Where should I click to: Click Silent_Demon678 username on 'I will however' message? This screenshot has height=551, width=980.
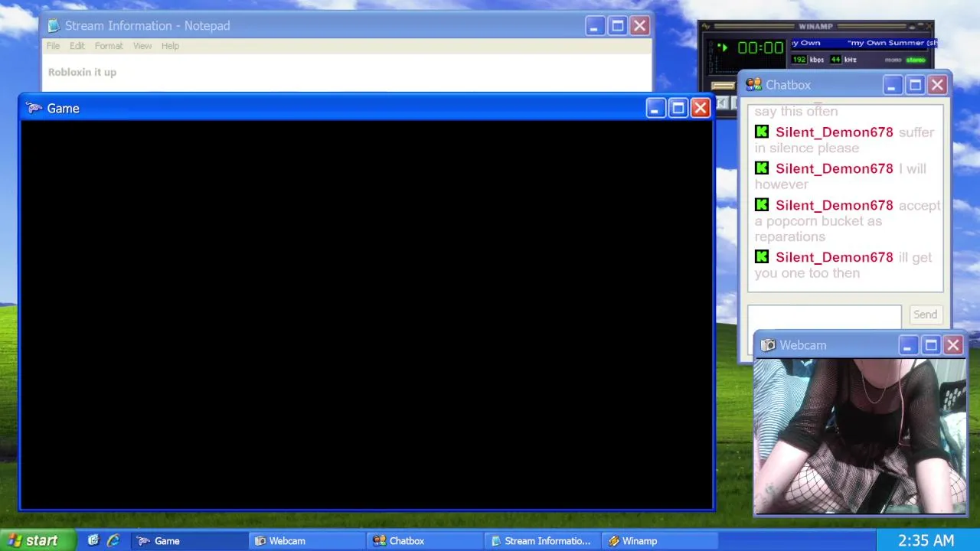pos(834,168)
